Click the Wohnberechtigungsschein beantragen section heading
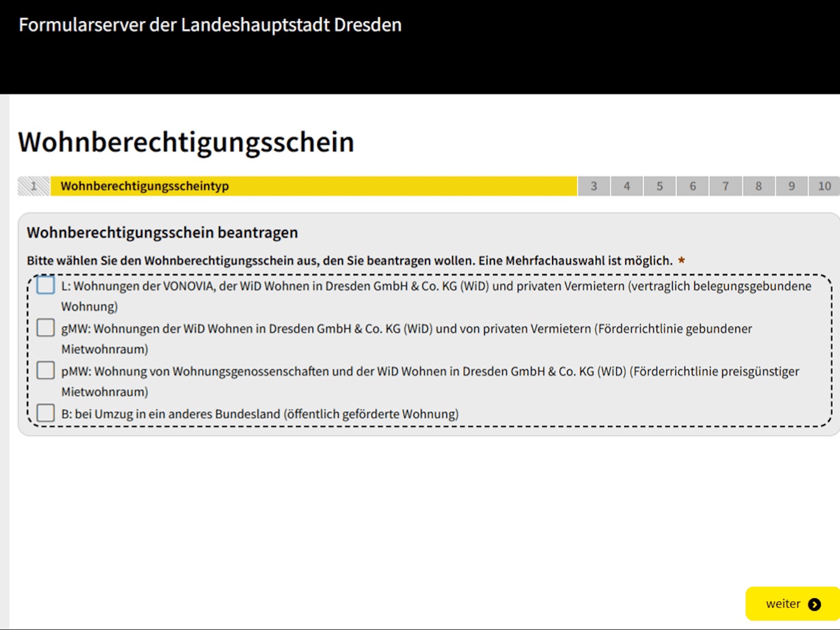The height and width of the screenshot is (630, 840). (x=162, y=233)
